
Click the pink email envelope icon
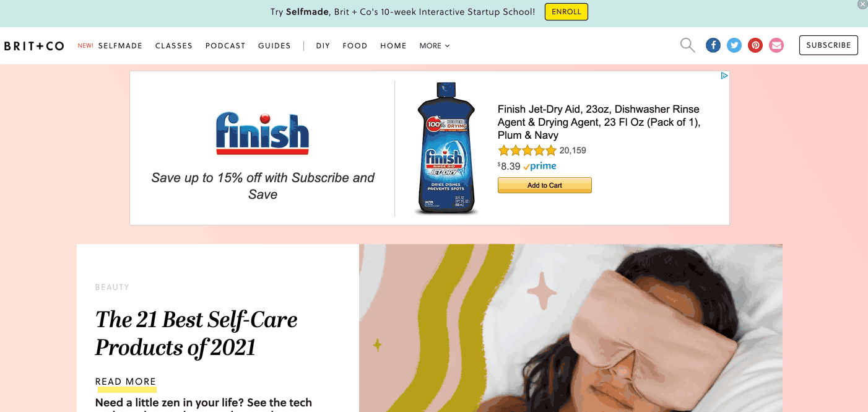coord(776,45)
